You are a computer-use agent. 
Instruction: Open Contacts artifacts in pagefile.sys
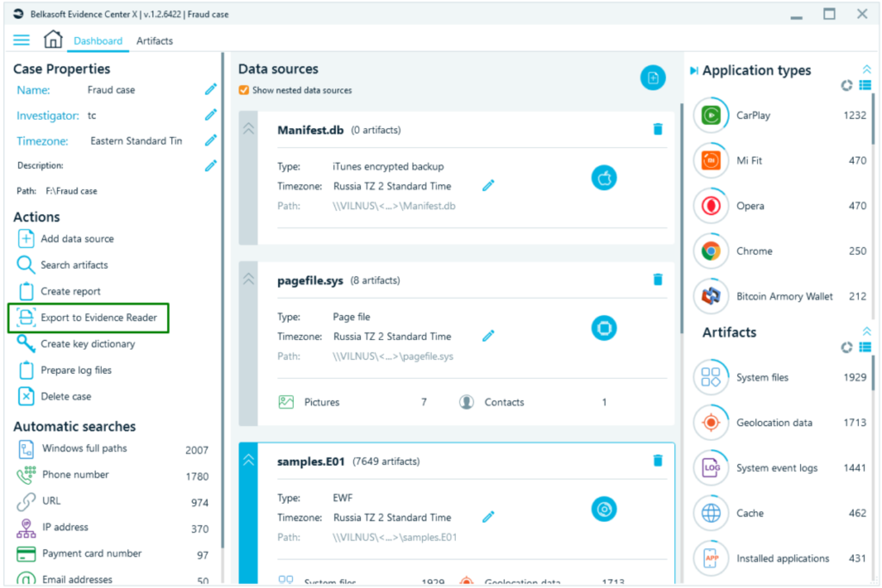click(x=533, y=402)
